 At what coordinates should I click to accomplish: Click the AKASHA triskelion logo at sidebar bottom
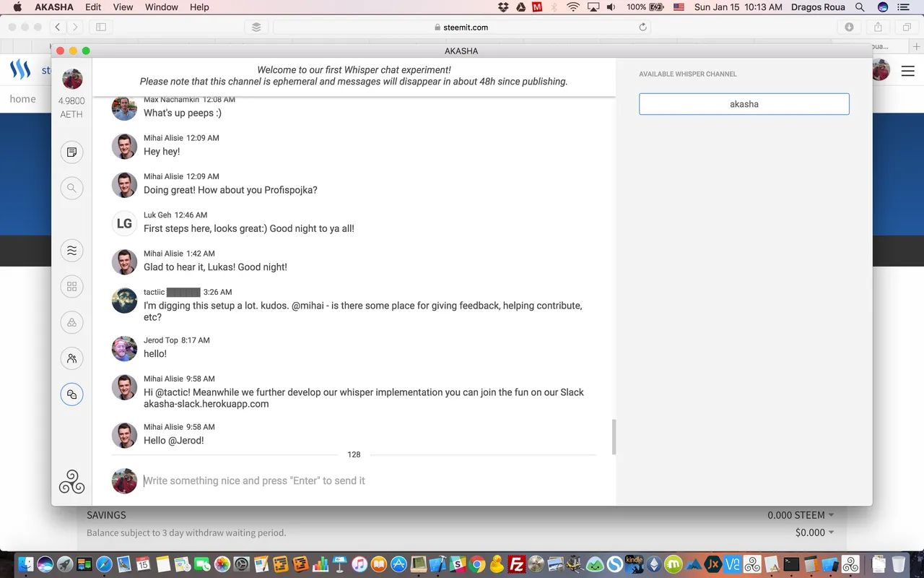point(71,482)
